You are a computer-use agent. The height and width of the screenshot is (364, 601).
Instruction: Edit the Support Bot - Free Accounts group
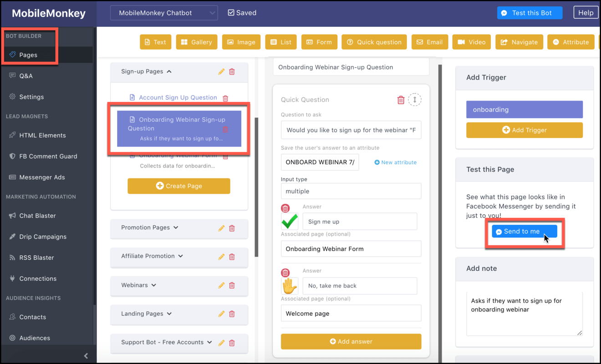[x=221, y=343]
